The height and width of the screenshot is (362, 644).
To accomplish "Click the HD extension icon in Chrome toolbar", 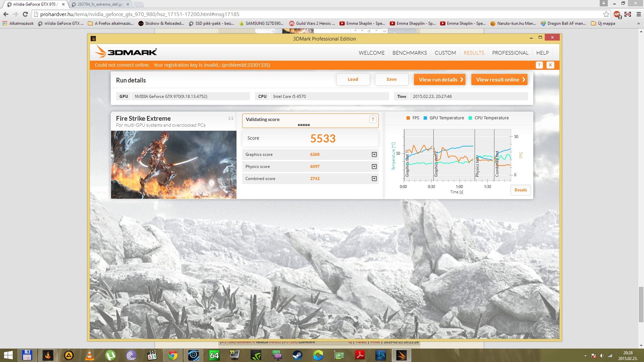I will 628,14.
